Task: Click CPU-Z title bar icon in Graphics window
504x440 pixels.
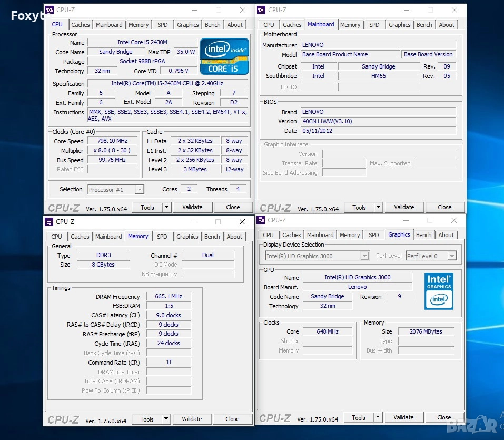Action: pyautogui.click(x=261, y=220)
